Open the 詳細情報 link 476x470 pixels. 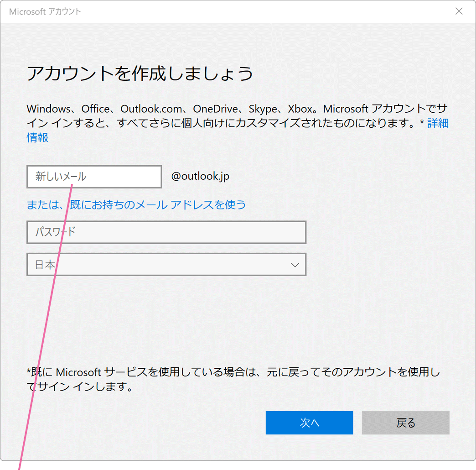click(438, 123)
